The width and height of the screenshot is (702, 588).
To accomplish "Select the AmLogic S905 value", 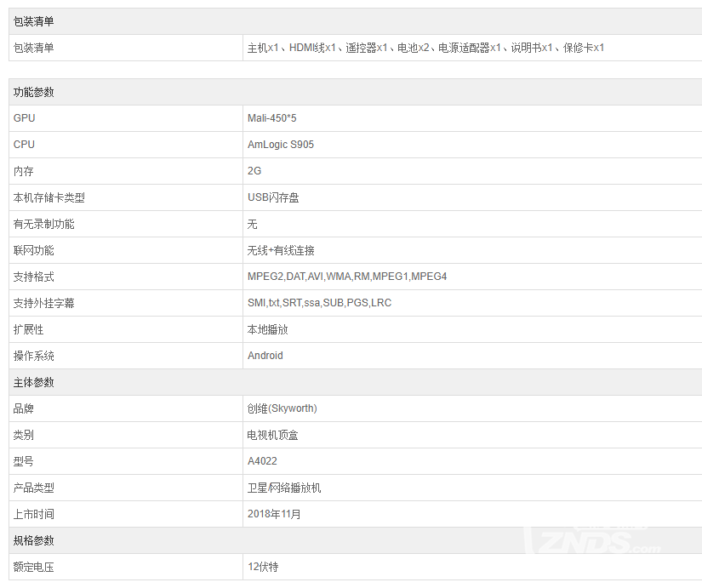I will (x=281, y=145).
